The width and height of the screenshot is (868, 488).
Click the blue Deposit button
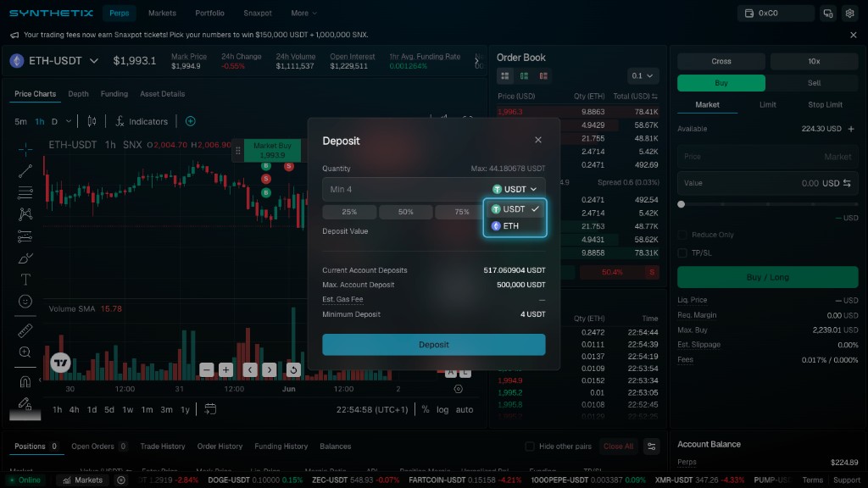[x=433, y=345]
